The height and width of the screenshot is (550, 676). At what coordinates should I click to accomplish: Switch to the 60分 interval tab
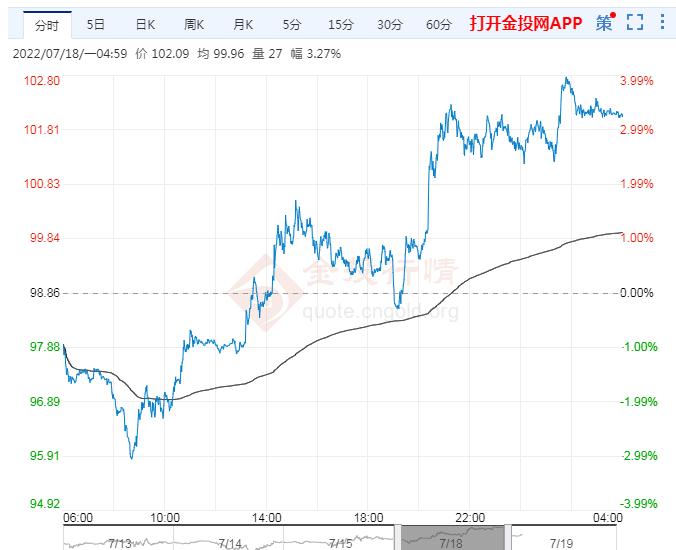pos(439,25)
